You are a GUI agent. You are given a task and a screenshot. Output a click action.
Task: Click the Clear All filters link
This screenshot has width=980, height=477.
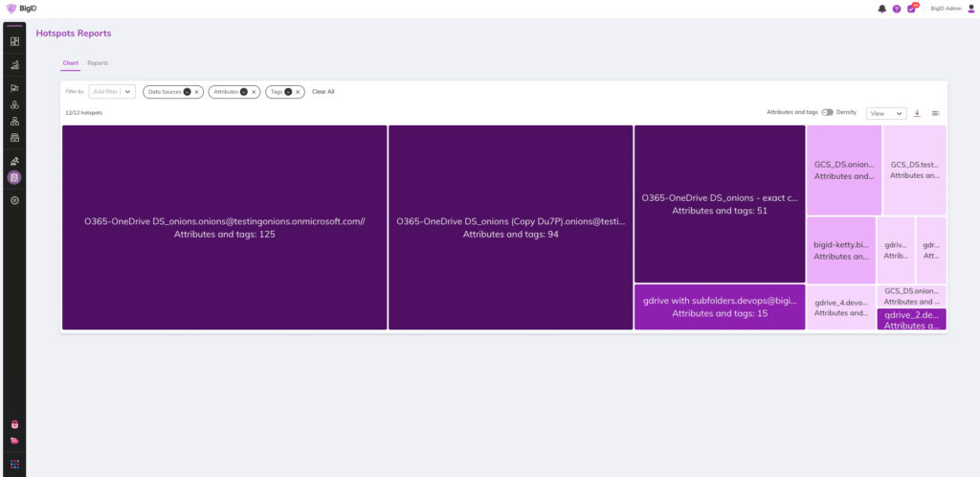click(323, 92)
